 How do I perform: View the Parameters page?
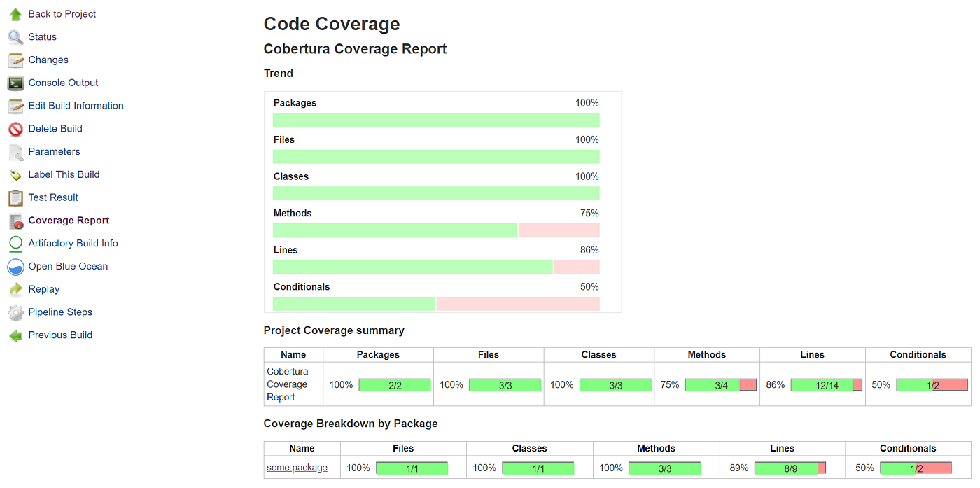[x=54, y=151]
